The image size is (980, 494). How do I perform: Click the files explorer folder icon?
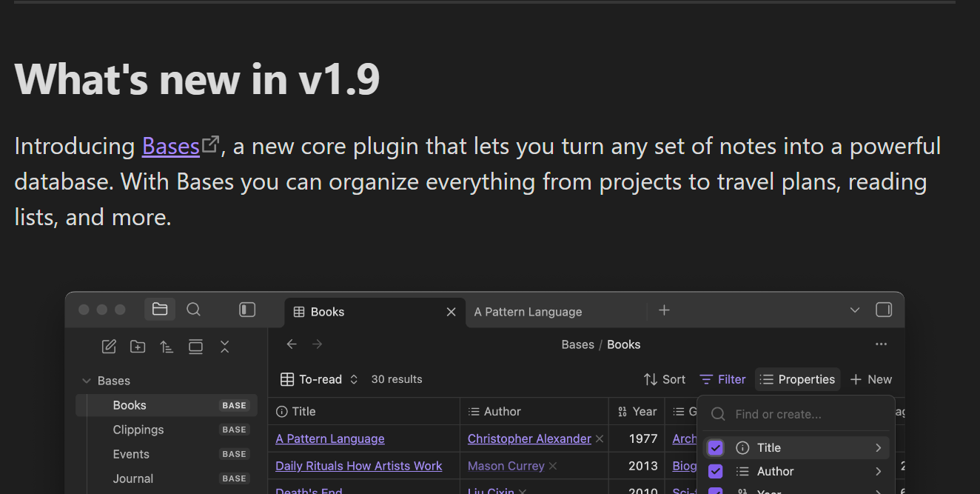[x=160, y=310]
